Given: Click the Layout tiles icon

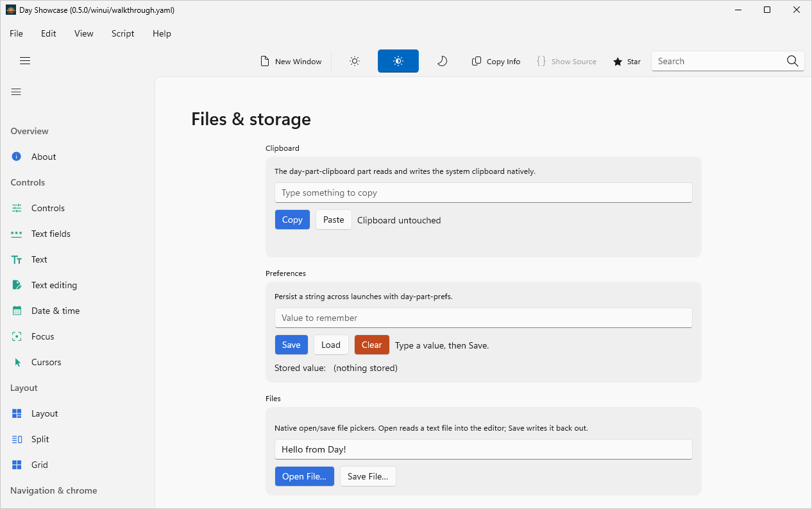Looking at the screenshot, I should [17, 413].
